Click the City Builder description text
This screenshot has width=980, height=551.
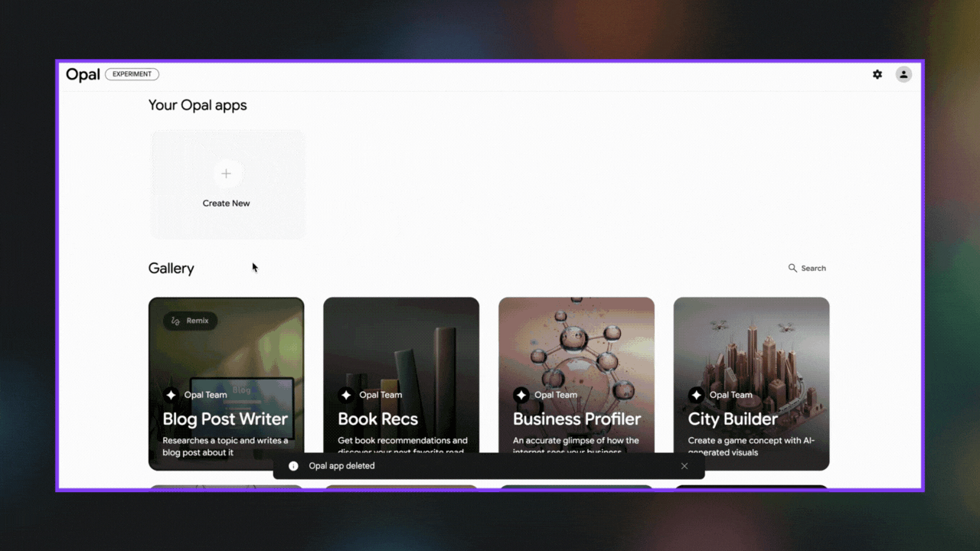click(750, 446)
